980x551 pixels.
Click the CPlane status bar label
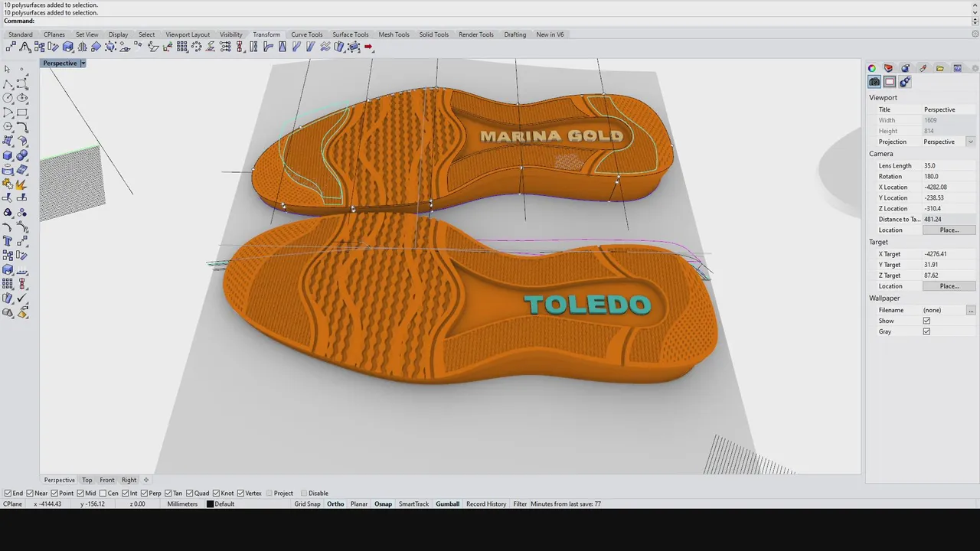pyautogui.click(x=12, y=504)
